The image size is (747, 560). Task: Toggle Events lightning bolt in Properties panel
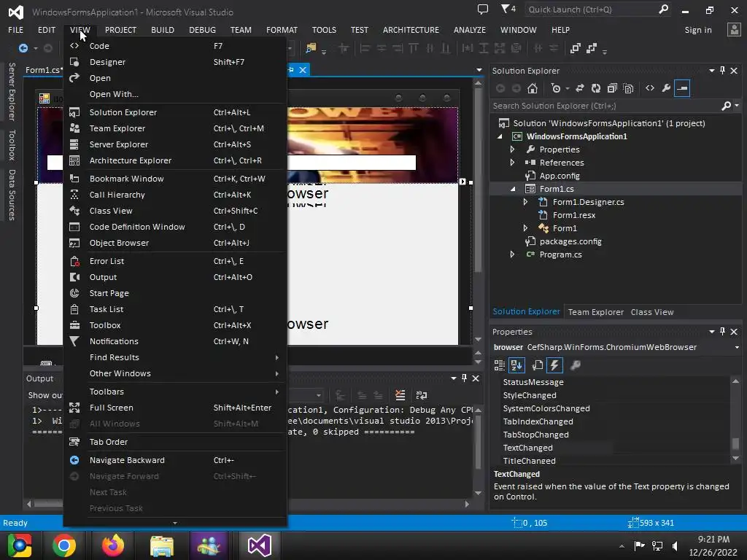554,365
